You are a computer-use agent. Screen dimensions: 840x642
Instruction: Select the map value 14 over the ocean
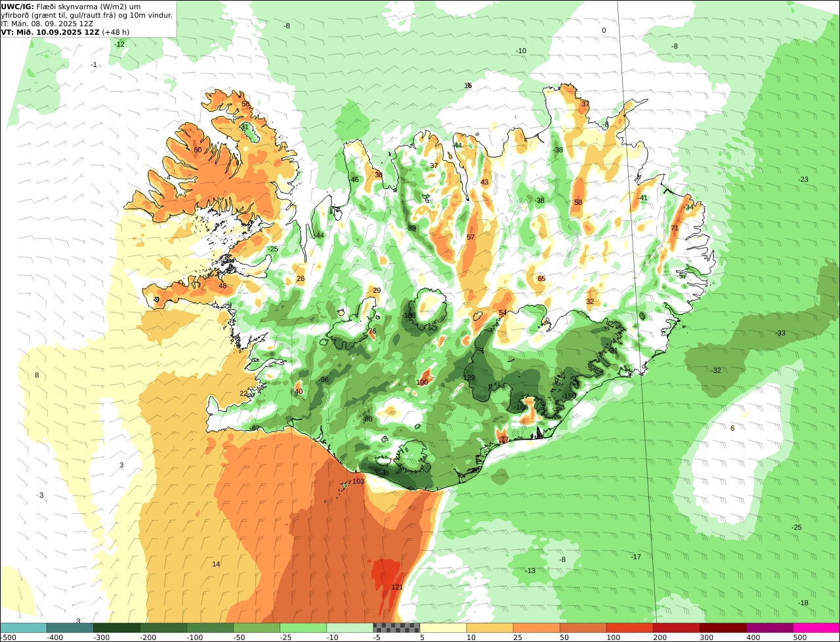coord(216,564)
